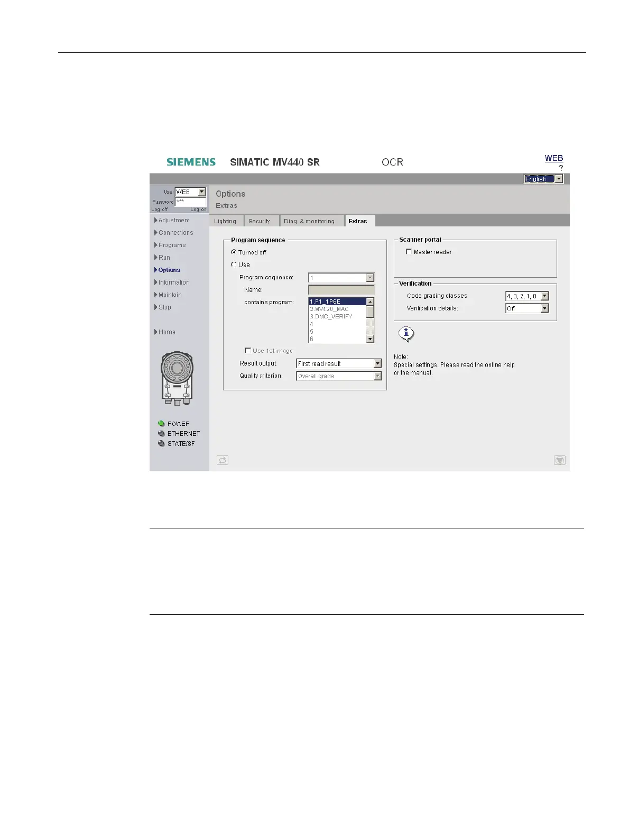This screenshot has width=629, height=840.
Task: Click the information speech bubble icon
Action: click(x=406, y=334)
